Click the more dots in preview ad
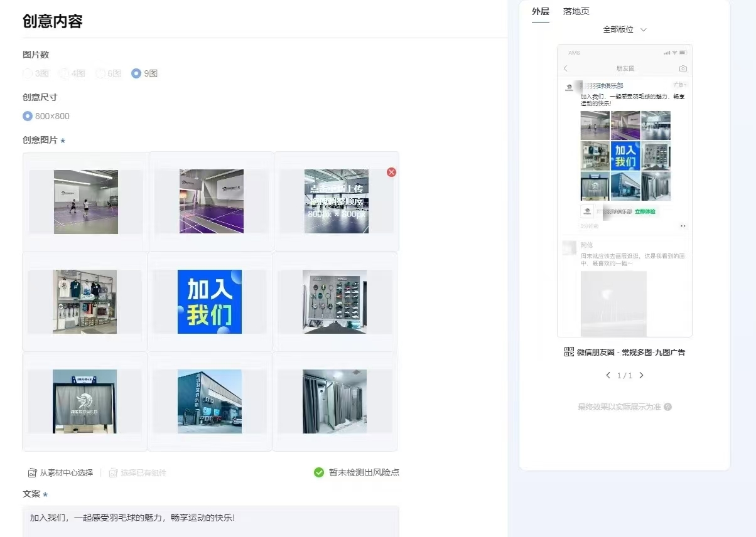 pyautogui.click(x=683, y=226)
